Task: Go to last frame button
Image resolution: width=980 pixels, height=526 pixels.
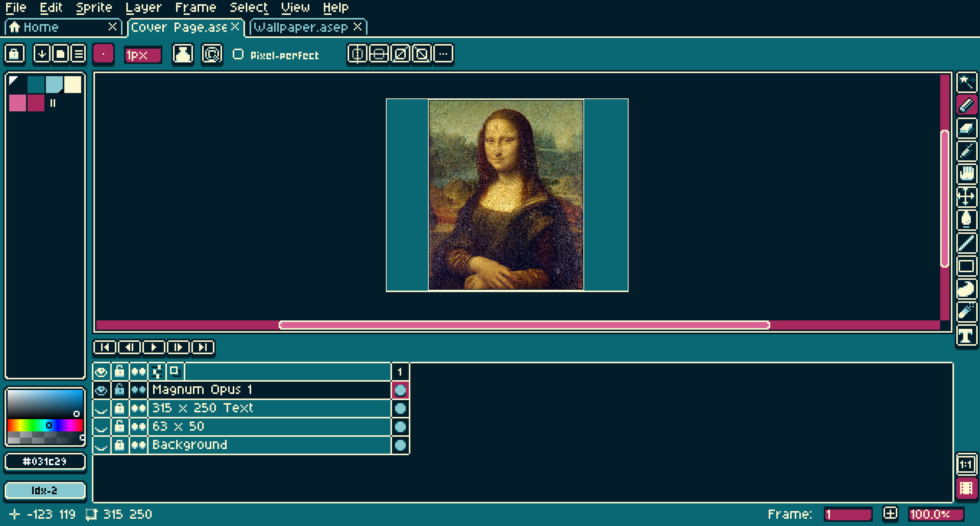Action: pyautogui.click(x=203, y=347)
